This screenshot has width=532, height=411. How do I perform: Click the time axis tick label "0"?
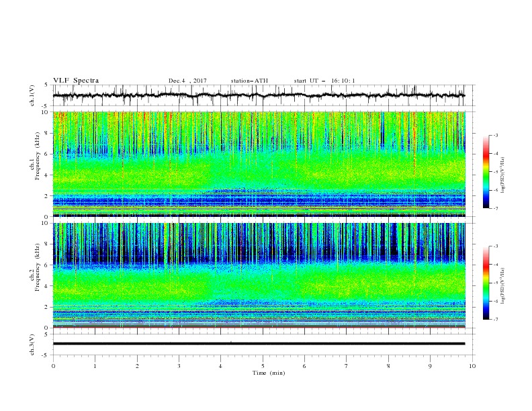[x=53, y=366]
